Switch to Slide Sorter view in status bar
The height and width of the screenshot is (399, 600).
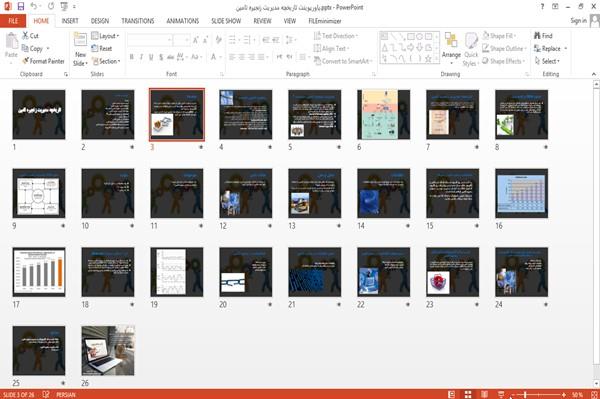[x=468, y=394]
